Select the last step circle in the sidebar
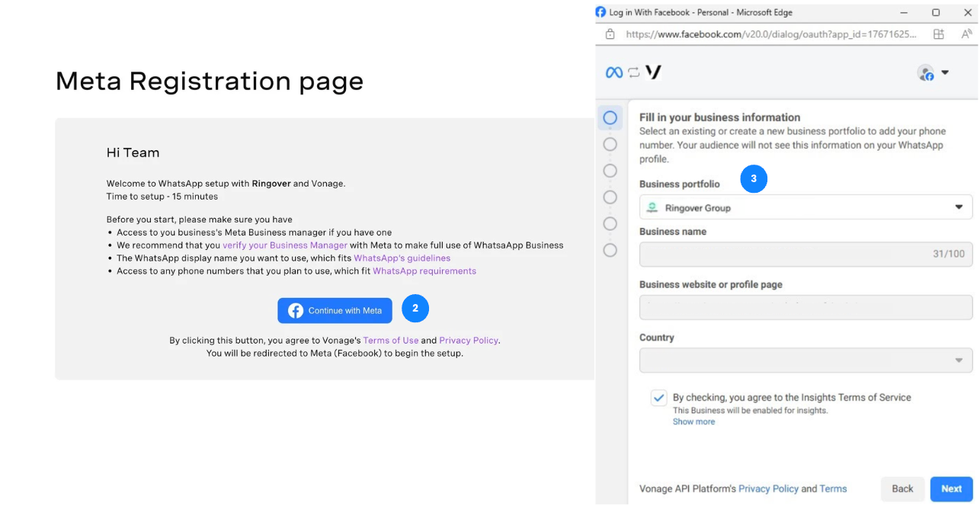The image size is (980, 509). pos(610,250)
